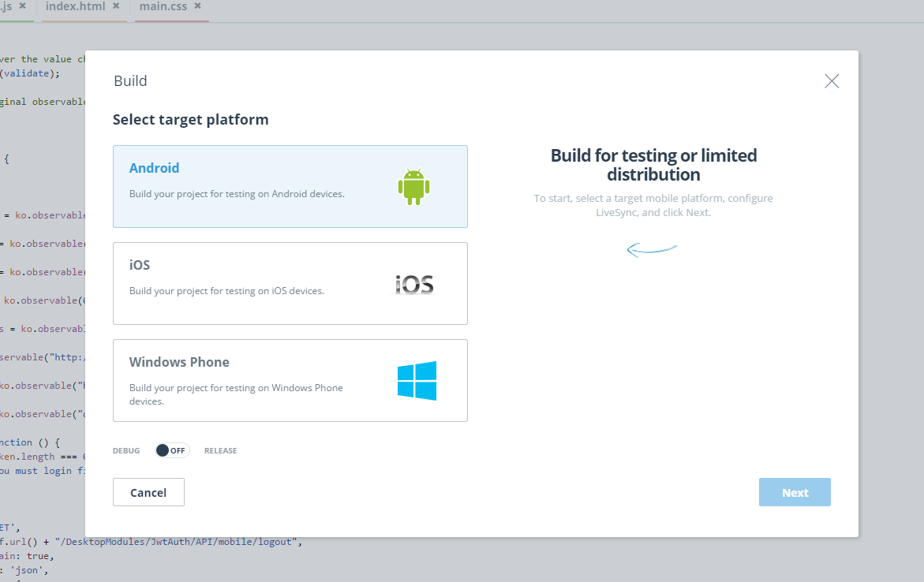Click the logout URL code line
This screenshot has height=582, width=924.
152,542
